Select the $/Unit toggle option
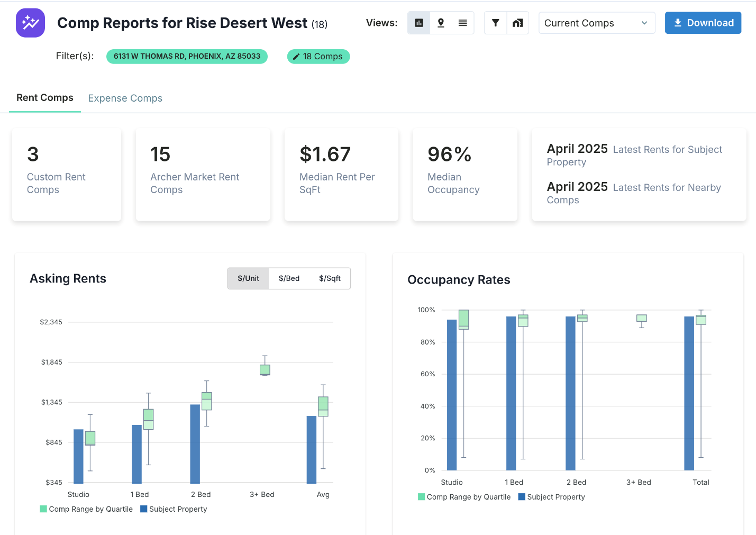The width and height of the screenshot is (756, 535). tap(248, 278)
